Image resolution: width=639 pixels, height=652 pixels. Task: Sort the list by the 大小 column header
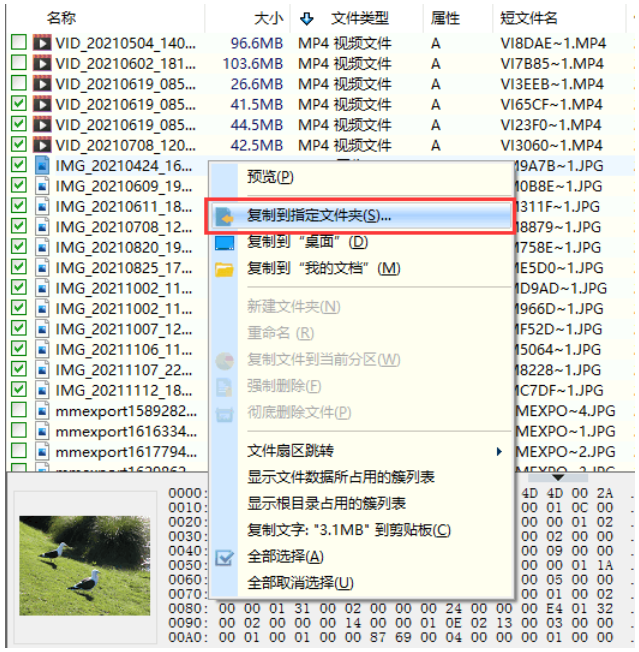point(268,18)
